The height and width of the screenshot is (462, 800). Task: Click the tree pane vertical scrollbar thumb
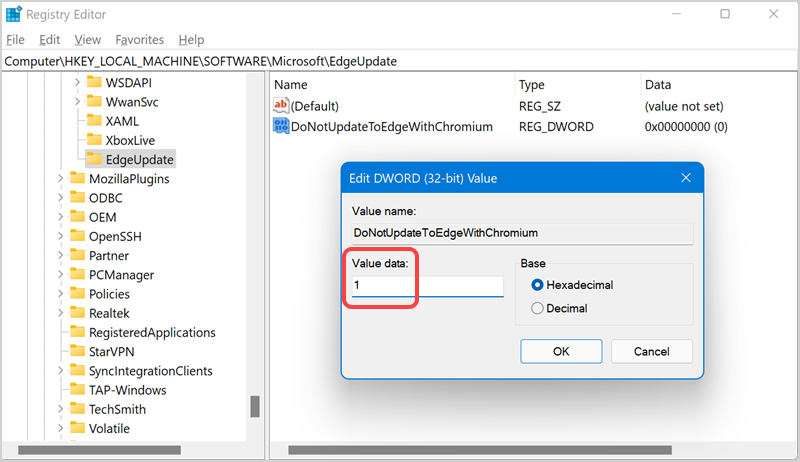[255, 406]
